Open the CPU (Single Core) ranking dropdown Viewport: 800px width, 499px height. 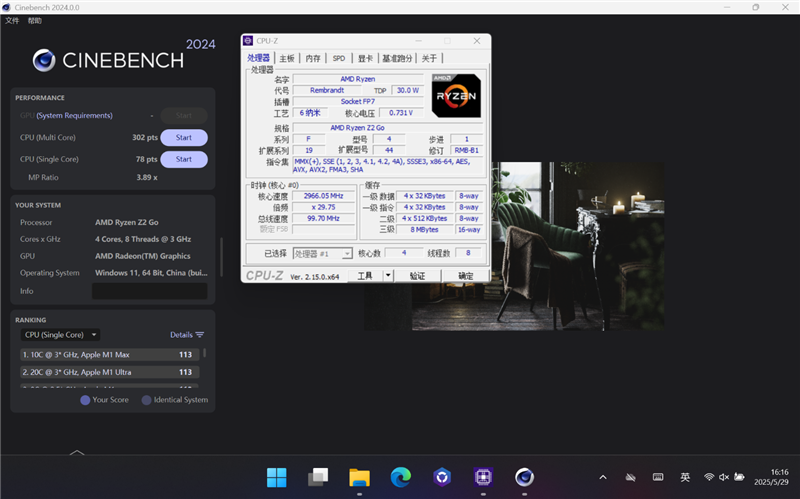click(60, 335)
